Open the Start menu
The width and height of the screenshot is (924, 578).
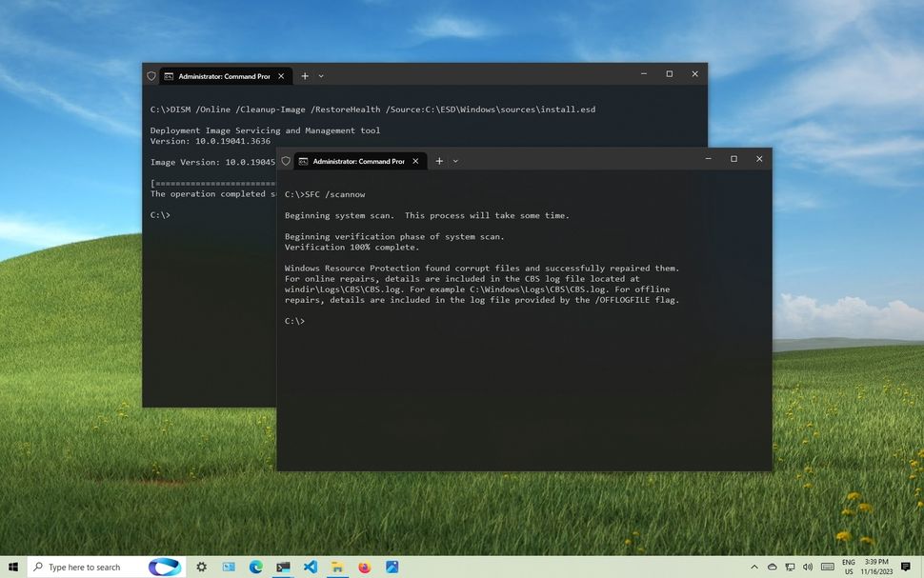(x=12, y=567)
